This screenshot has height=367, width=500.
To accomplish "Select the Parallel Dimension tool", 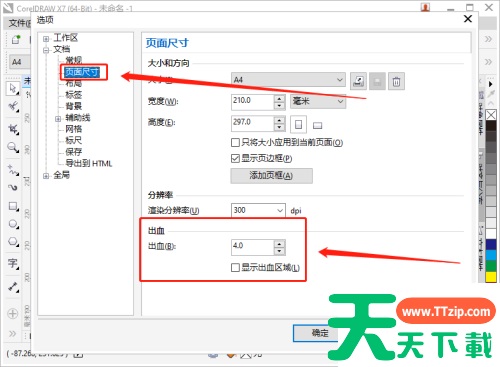I will tap(13, 287).
